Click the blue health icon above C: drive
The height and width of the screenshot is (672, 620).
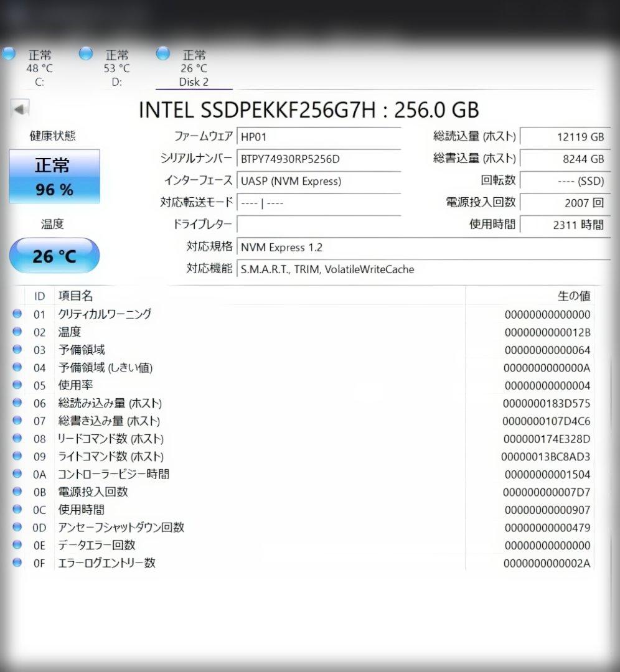coord(9,54)
